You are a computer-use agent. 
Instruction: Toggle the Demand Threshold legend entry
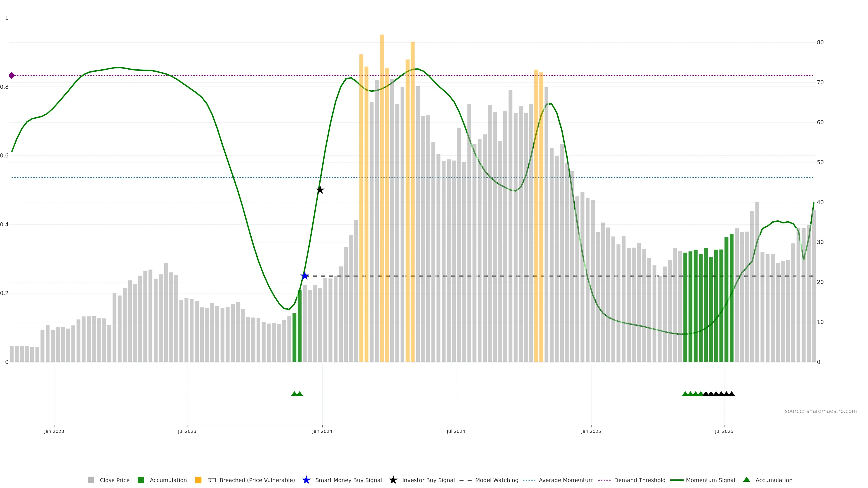pyautogui.click(x=639, y=480)
